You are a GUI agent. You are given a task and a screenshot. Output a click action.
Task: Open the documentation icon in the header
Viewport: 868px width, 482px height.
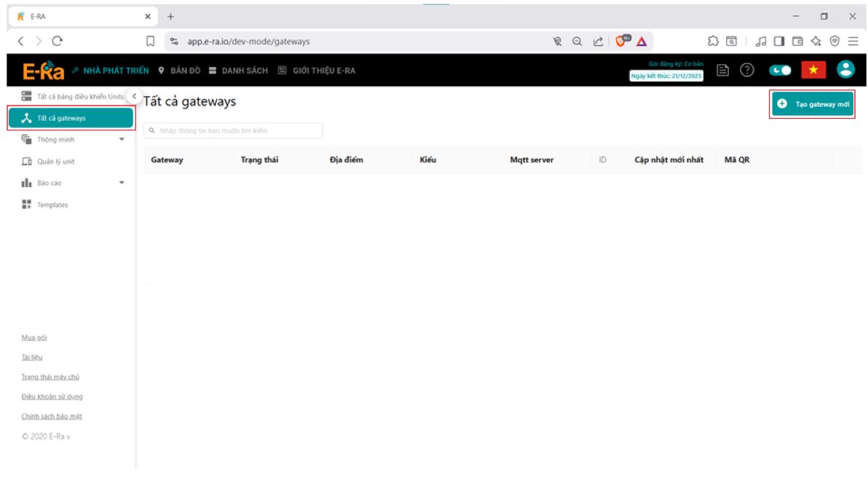[722, 70]
